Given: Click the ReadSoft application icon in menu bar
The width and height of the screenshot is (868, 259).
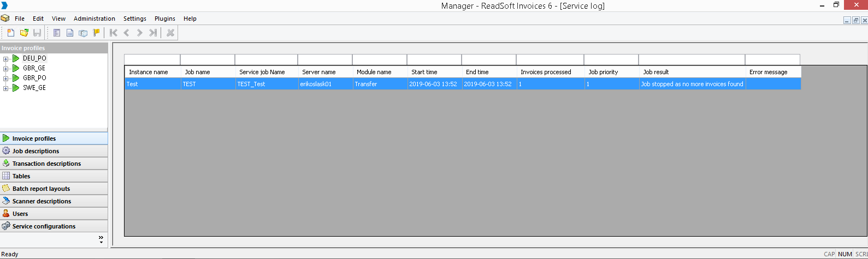Looking at the screenshot, I should coord(5,18).
